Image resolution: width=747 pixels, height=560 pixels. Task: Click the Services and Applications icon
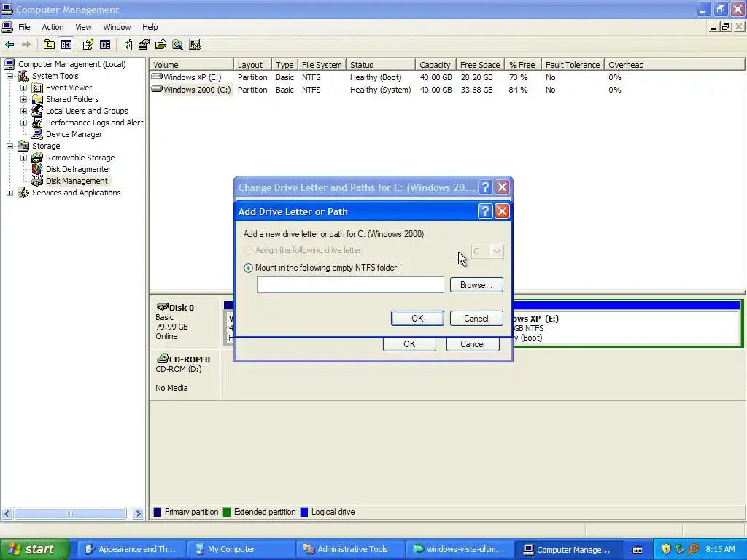click(23, 192)
